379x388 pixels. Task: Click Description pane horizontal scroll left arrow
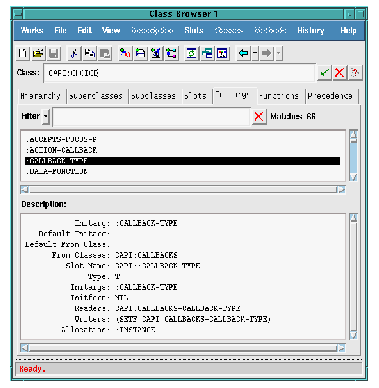25,348
